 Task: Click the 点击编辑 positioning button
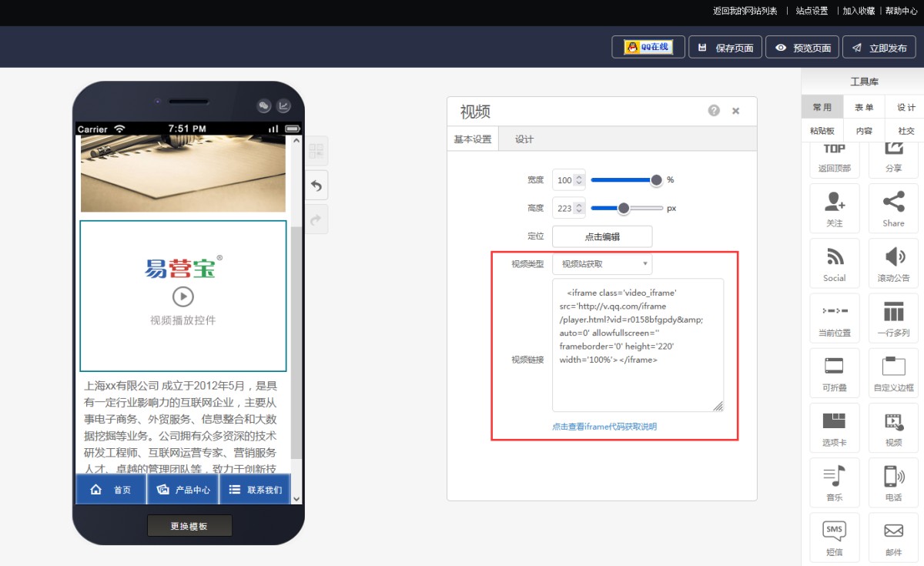click(602, 236)
